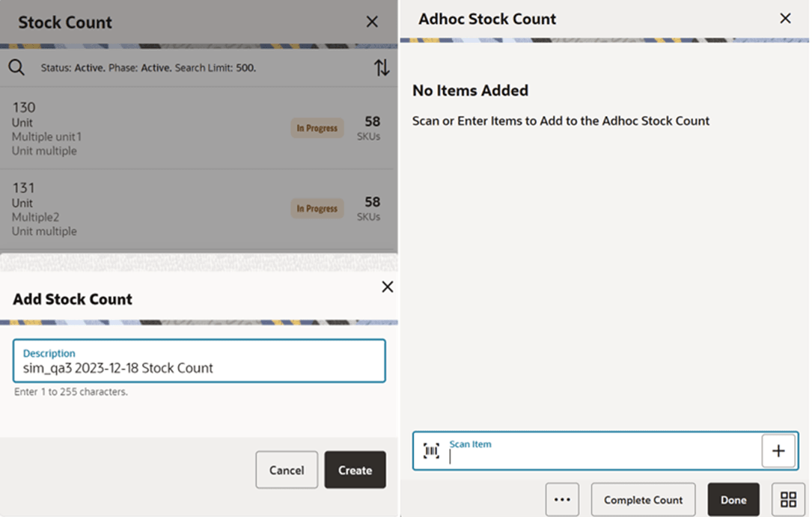
Task: Open the ellipsis more options menu
Action: pyautogui.click(x=563, y=499)
